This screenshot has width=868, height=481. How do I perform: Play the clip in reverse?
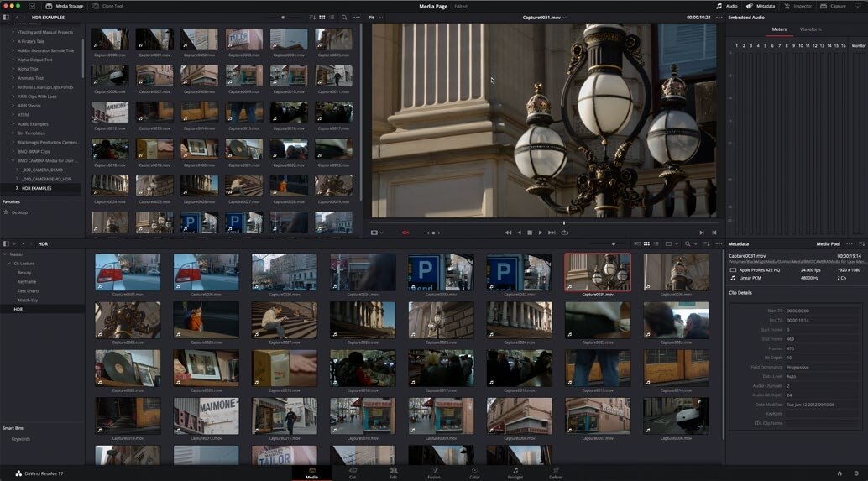[519, 233]
